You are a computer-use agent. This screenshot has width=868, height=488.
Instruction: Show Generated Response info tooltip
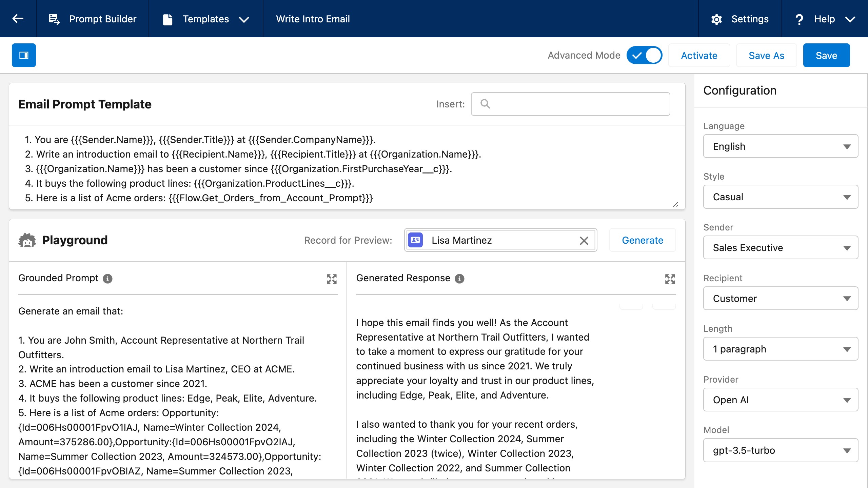point(459,279)
